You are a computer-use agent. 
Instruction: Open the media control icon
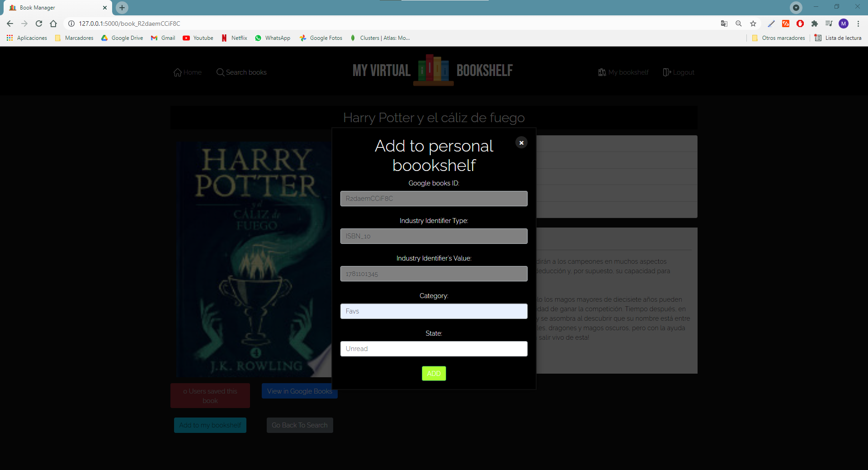829,24
